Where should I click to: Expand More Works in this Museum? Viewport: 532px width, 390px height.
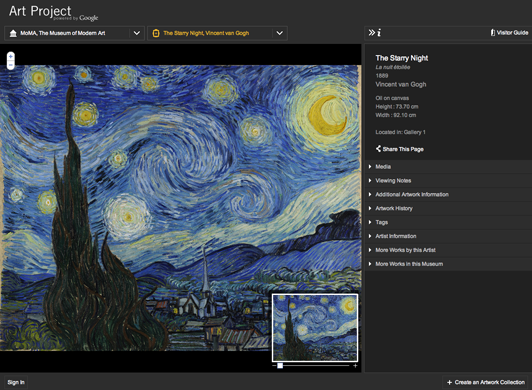coord(449,264)
